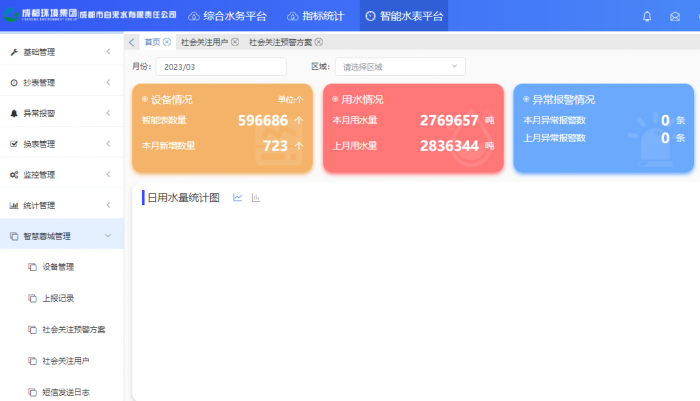Click this month's water usage 2769657
The image size is (700, 401).
449,121
